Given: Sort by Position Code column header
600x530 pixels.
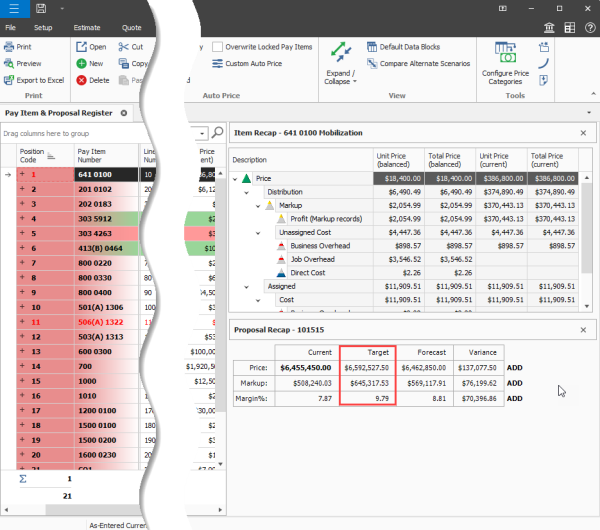Looking at the screenshot, I should pyautogui.click(x=45, y=156).
